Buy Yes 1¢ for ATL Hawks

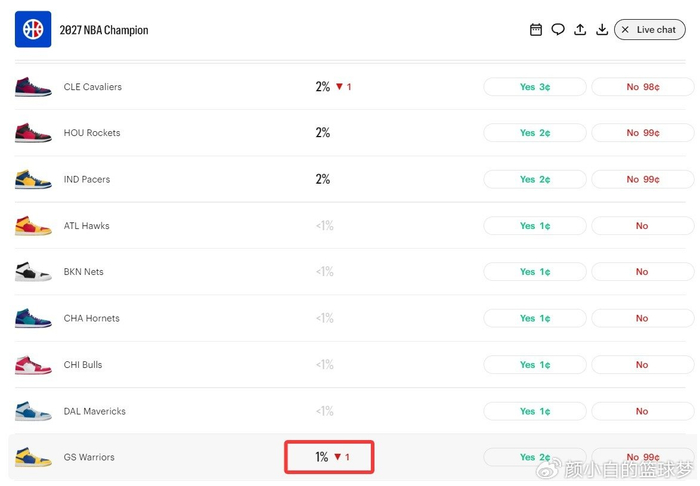535,225
